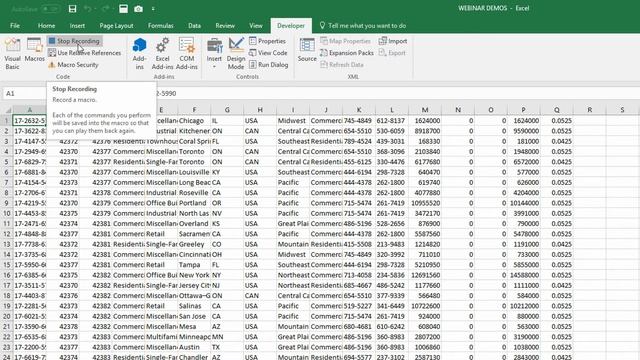Click cell with phone 610-6242
The image size is (640, 360).
[392, 327]
